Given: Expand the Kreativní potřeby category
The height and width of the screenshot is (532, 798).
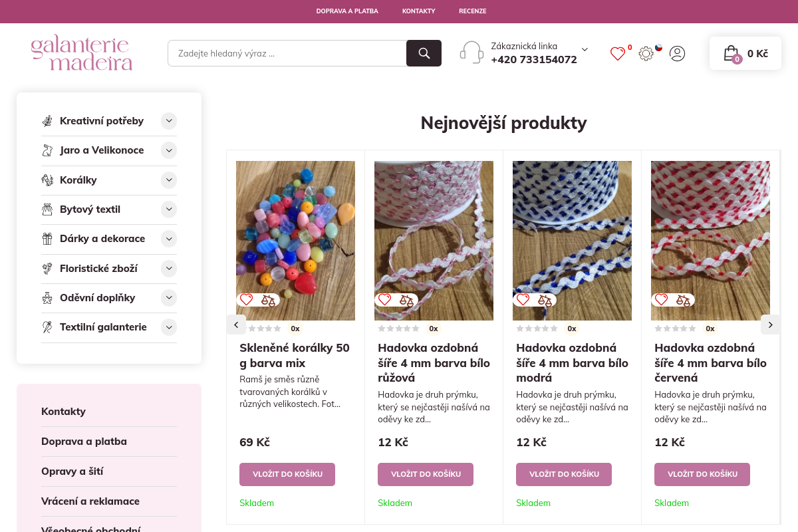Looking at the screenshot, I should [169, 121].
